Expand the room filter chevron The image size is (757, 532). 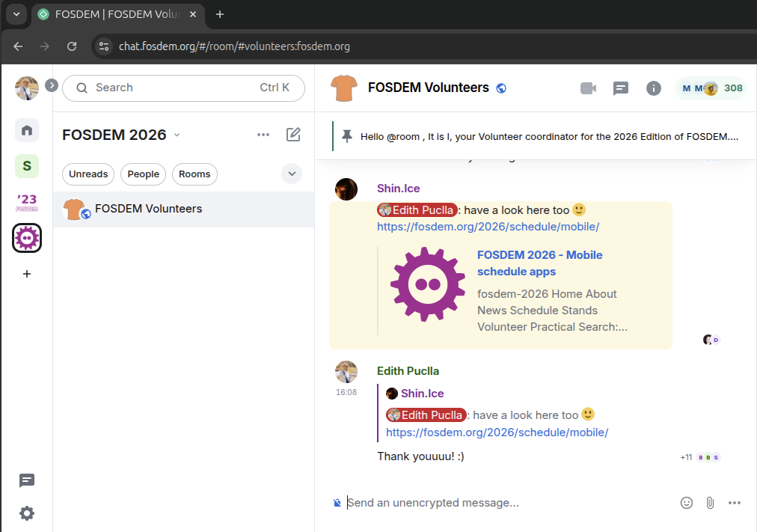292,174
